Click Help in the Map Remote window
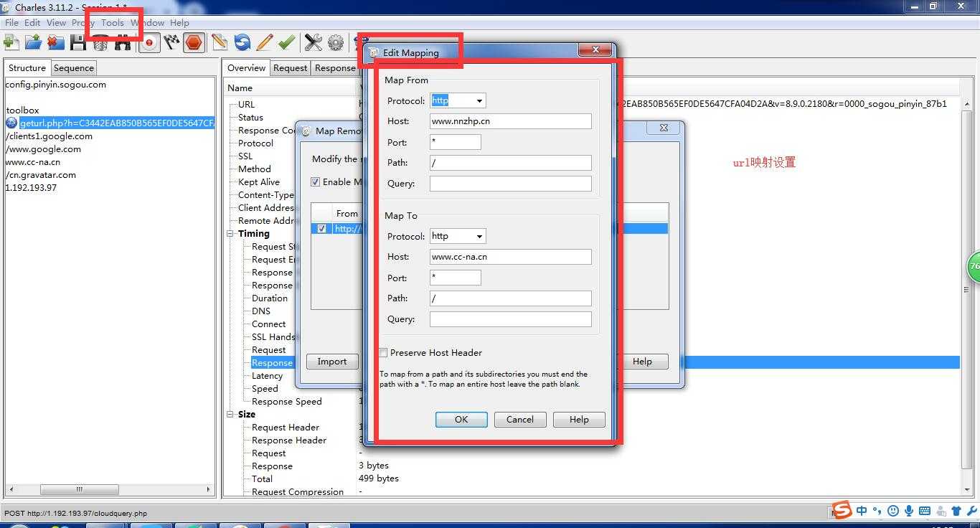980x528 pixels. [642, 362]
